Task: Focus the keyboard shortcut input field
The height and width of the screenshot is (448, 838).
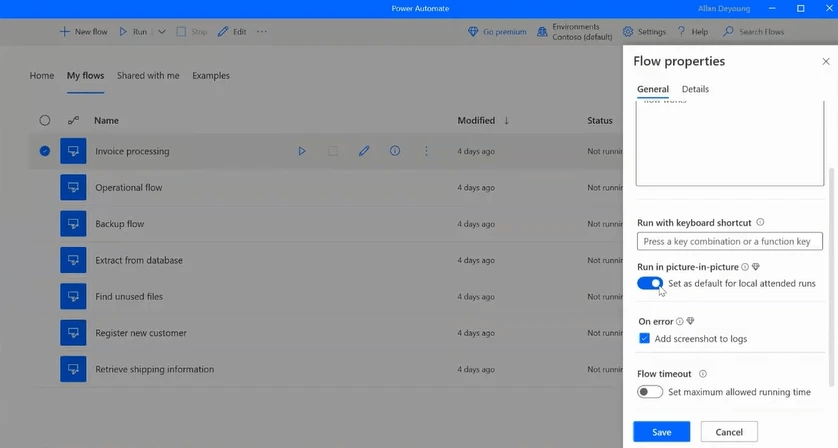Action: point(730,241)
